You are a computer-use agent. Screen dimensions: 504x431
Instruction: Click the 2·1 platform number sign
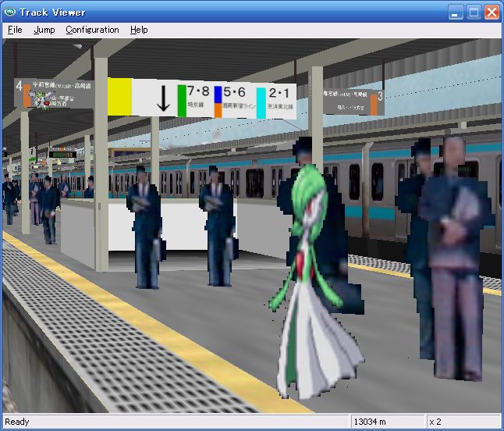pyautogui.click(x=279, y=93)
